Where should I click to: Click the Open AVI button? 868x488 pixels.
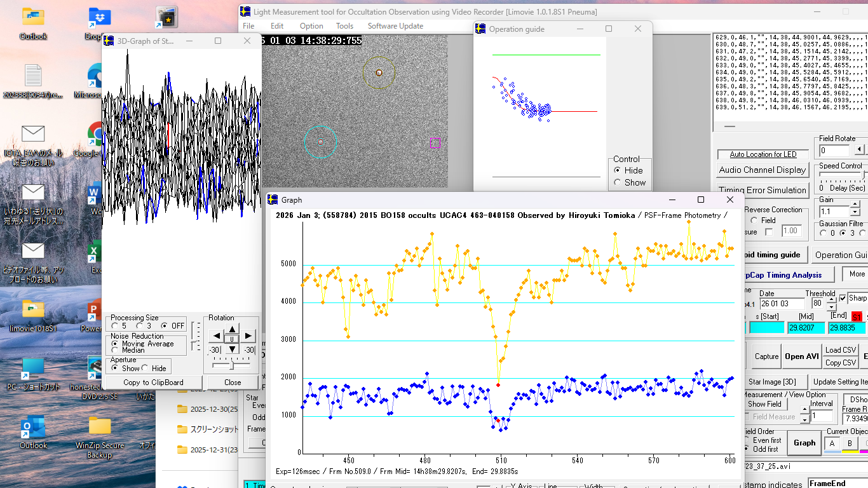pos(801,356)
